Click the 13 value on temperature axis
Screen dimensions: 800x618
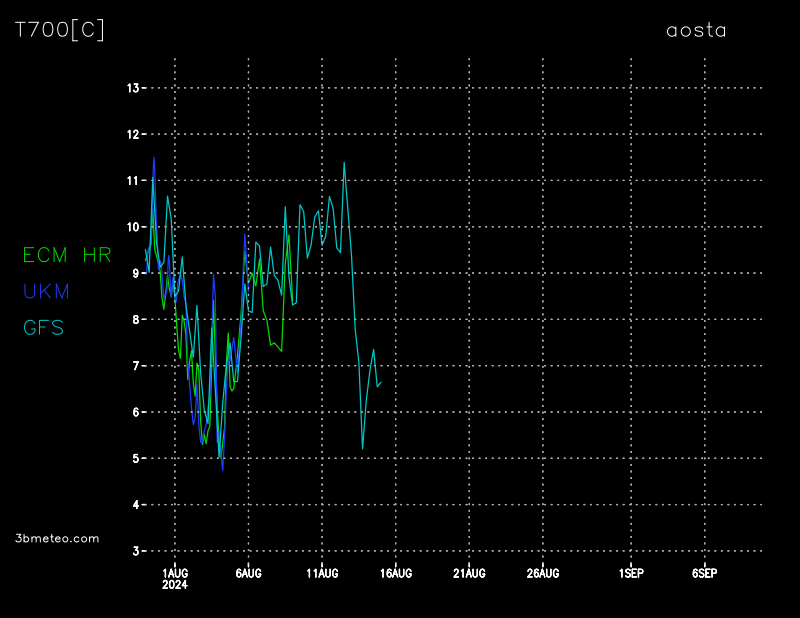pos(132,88)
